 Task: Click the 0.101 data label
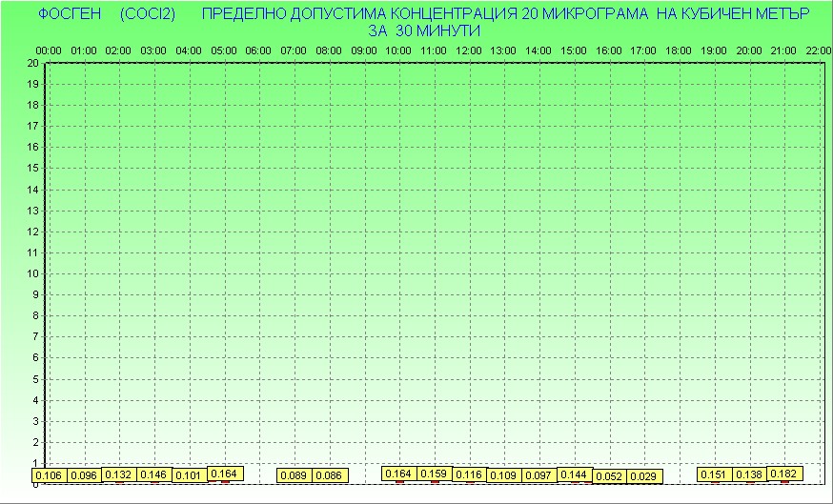click(x=190, y=475)
